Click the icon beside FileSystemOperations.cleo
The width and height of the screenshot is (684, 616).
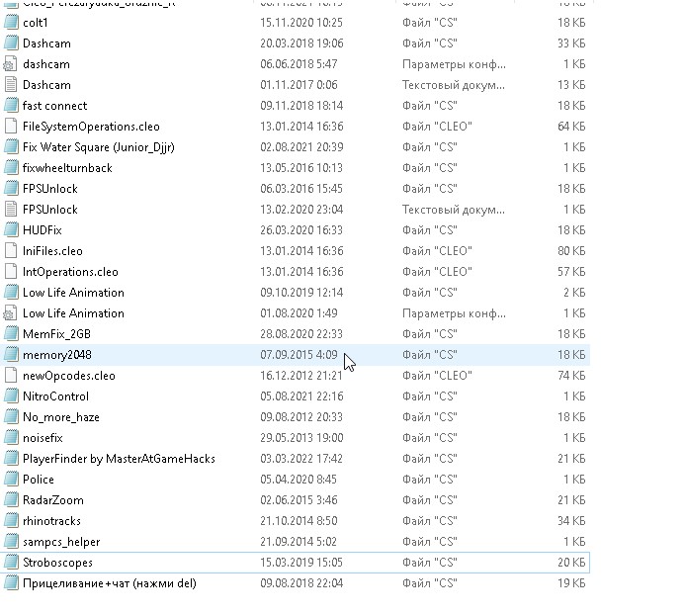(11, 127)
